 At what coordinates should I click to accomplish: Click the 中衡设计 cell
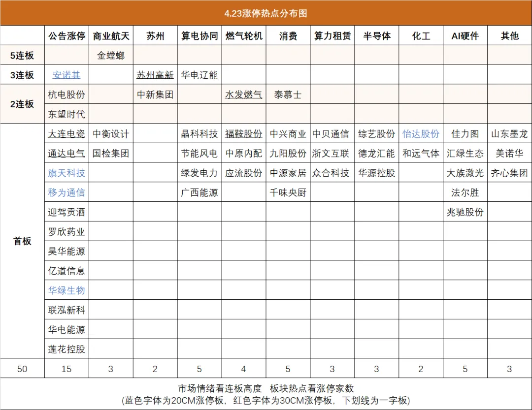pyautogui.click(x=111, y=134)
